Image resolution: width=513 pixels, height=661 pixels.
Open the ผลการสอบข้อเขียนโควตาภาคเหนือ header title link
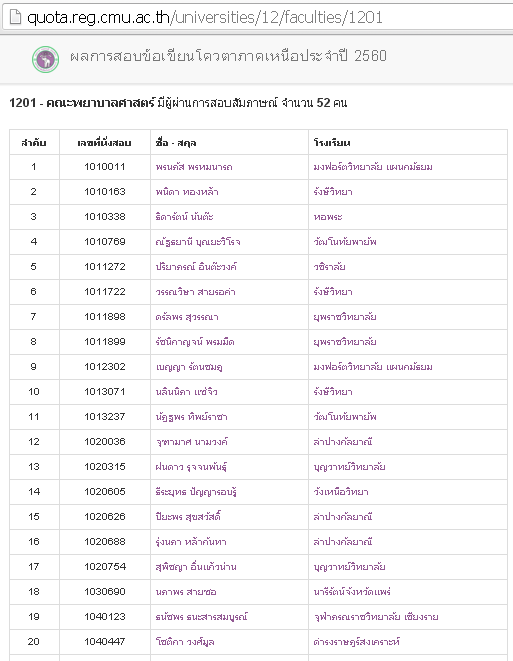228,56
